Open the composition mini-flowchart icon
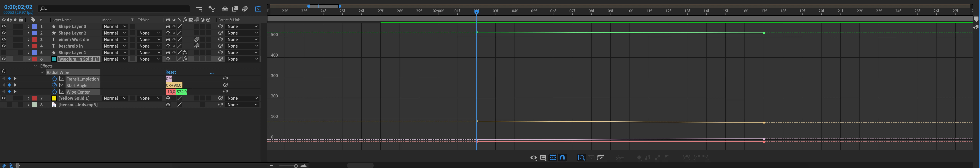Screen dimensions: 980x168 (x=199, y=8)
